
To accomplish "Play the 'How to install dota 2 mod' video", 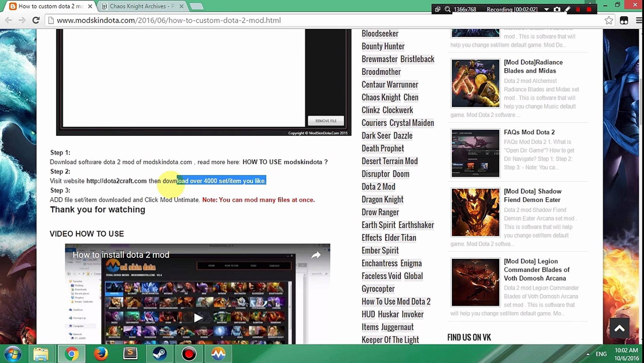I will pos(198,318).
